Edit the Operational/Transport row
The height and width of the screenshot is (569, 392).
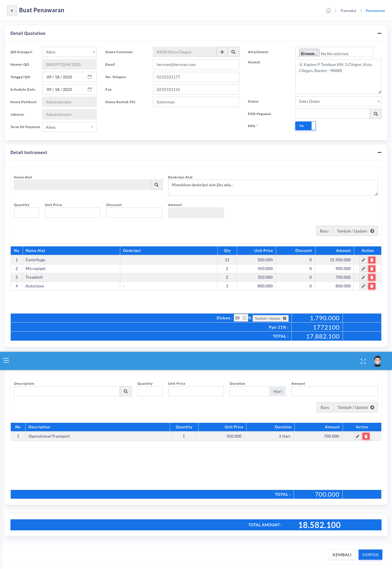[x=357, y=436]
